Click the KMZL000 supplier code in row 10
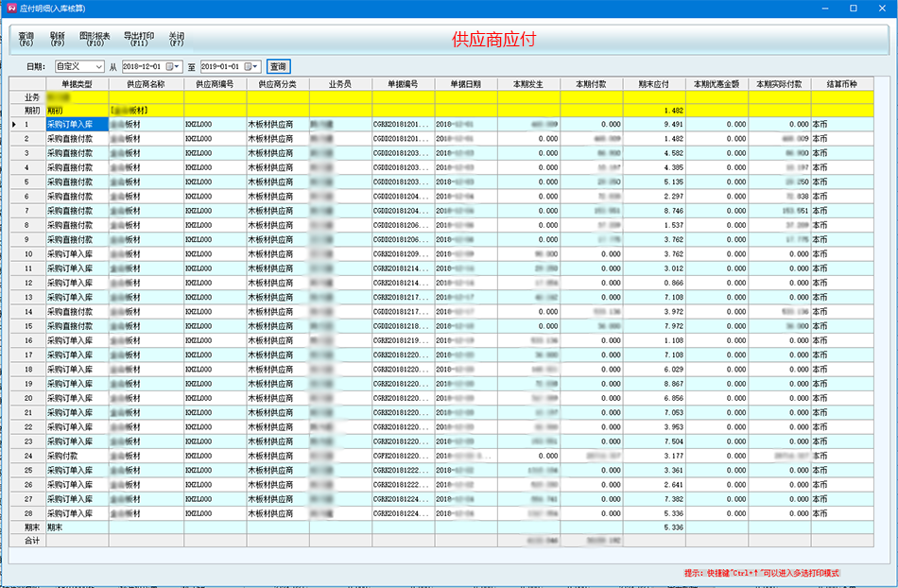898x588 pixels. click(x=216, y=253)
